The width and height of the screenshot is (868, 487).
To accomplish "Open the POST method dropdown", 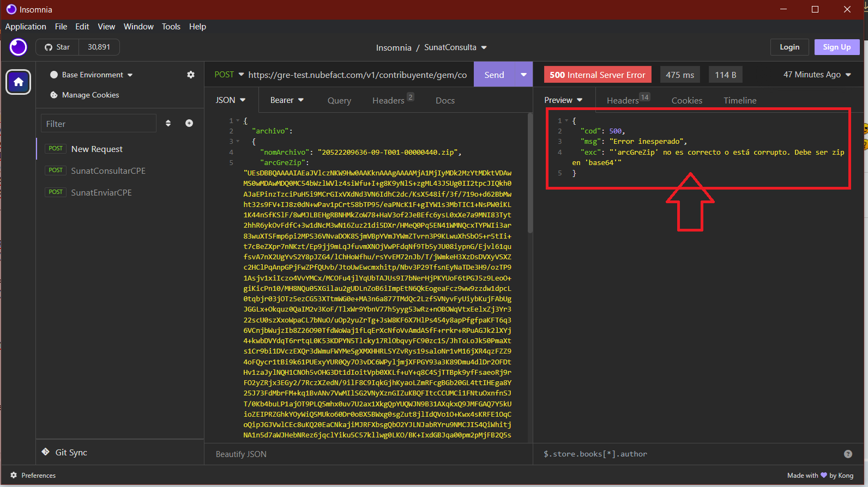I will point(229,75).
